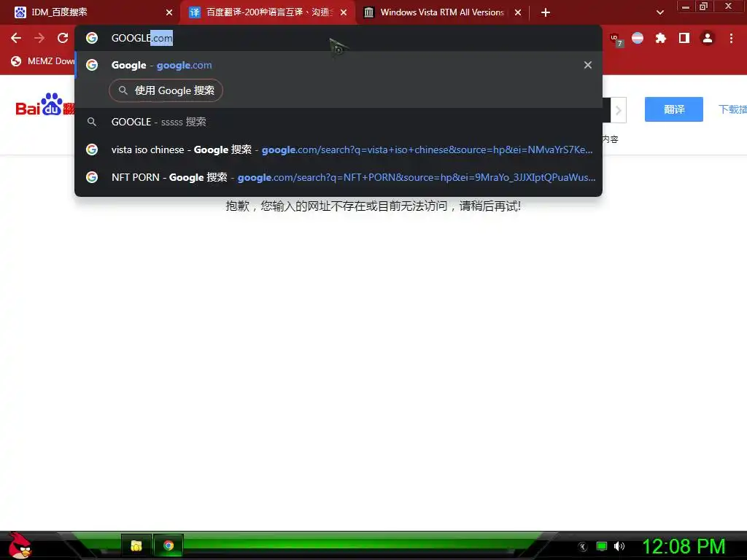Reload the current page
This screenshot has height=560, width=747.
coord(63,38)
